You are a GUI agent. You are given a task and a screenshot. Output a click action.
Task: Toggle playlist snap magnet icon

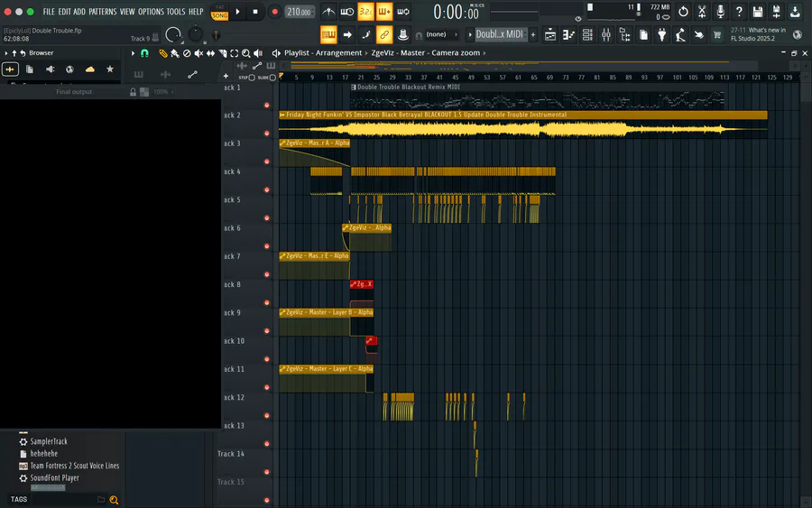(x=144, y=53)
